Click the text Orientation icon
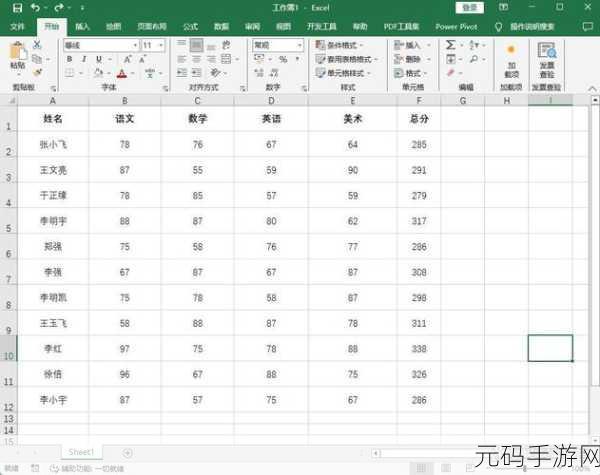 [x=215, y=72]
